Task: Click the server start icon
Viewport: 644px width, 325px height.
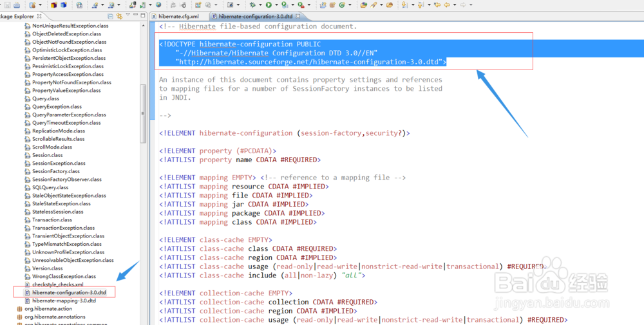Action: tap(142, 5)
